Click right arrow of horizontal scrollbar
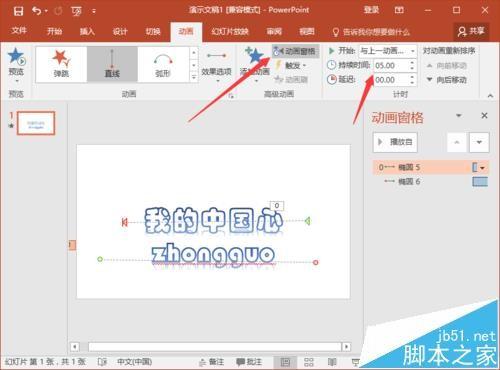This screenshot has height=370, width=500. point(347,347)
